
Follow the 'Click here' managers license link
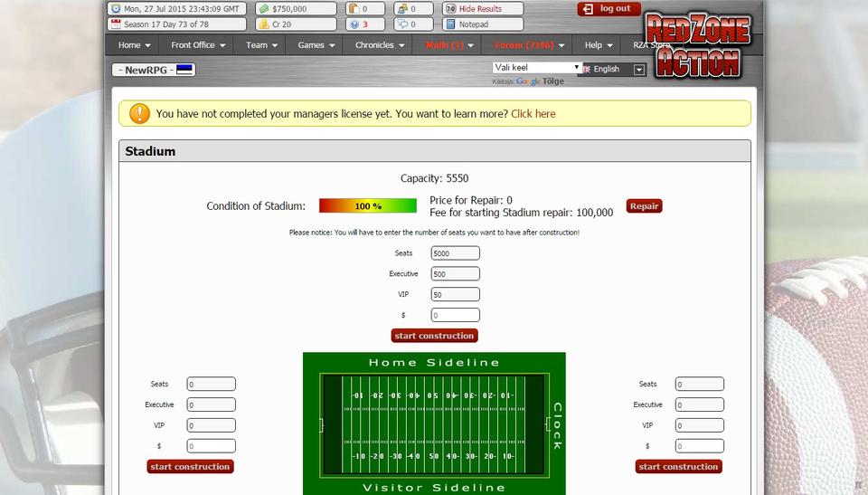tap(533, 114)
